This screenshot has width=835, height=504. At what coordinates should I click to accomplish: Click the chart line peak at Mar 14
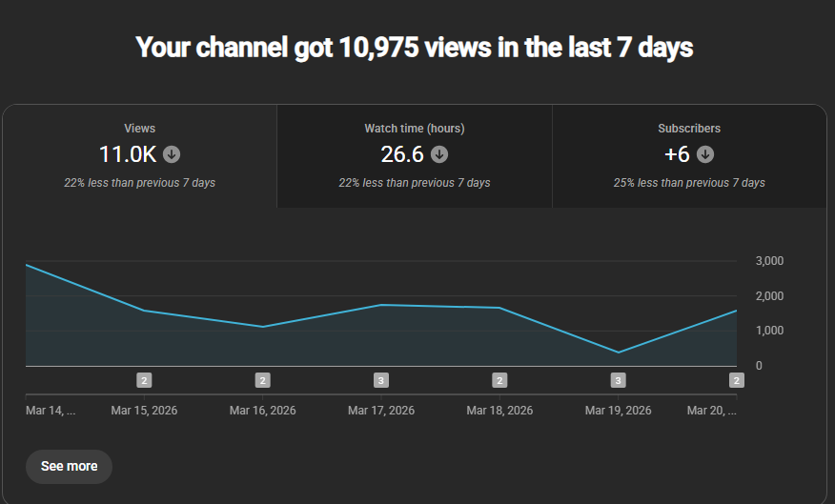tap(27, 265)
